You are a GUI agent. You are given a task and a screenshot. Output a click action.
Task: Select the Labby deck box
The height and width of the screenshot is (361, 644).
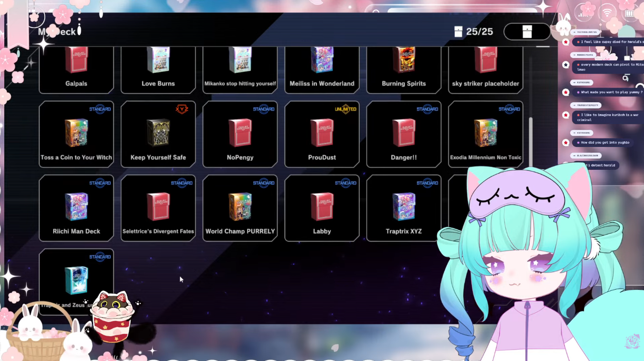(x=322, y=208)
